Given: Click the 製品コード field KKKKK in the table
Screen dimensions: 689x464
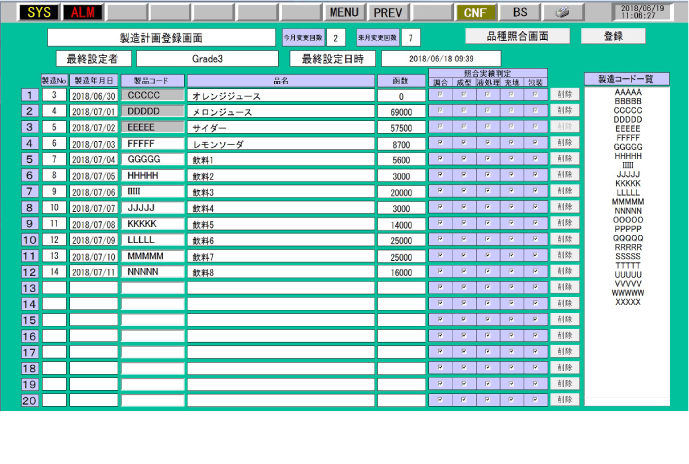Looking at the screenshot, I should pyautogui.click(x=152, y=224).
